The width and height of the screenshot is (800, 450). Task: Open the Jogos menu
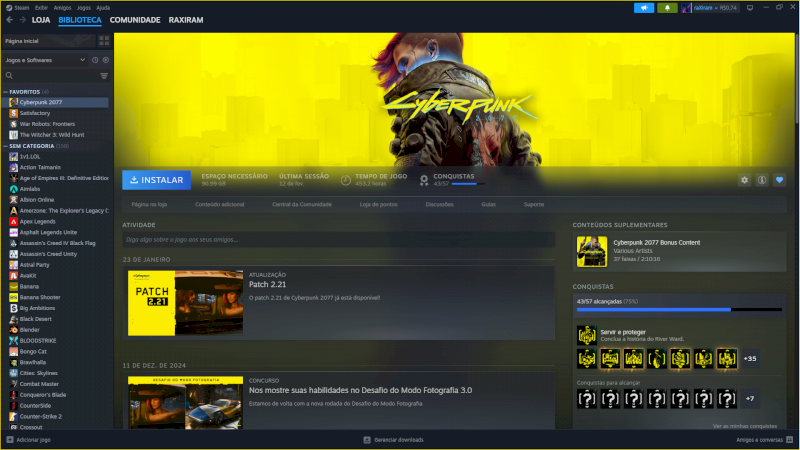84,8
